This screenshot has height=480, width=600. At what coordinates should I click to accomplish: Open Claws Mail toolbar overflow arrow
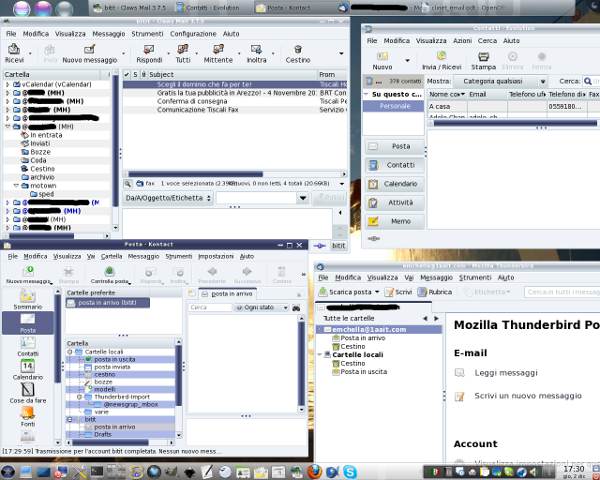(341, 53)
